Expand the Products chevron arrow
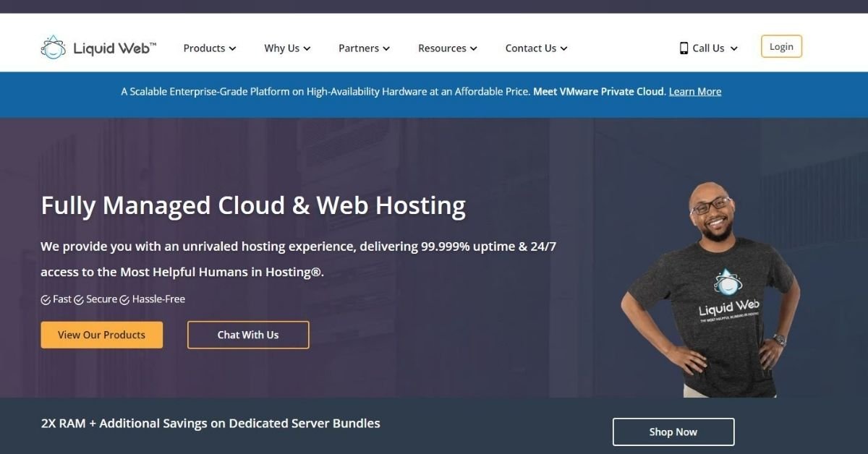Viewport: 868px width, 454px height. click(232, 49)
